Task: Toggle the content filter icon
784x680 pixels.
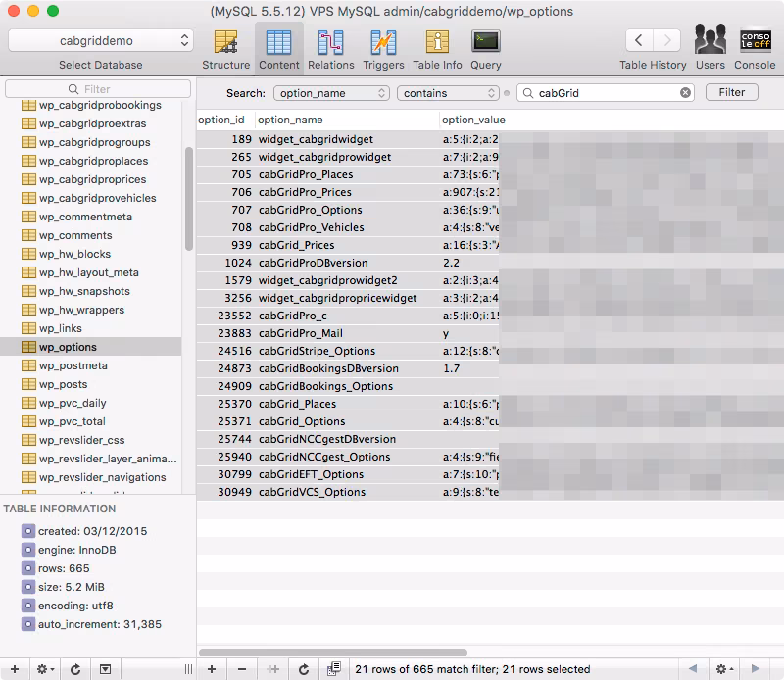Action: [x=334, y=669]
